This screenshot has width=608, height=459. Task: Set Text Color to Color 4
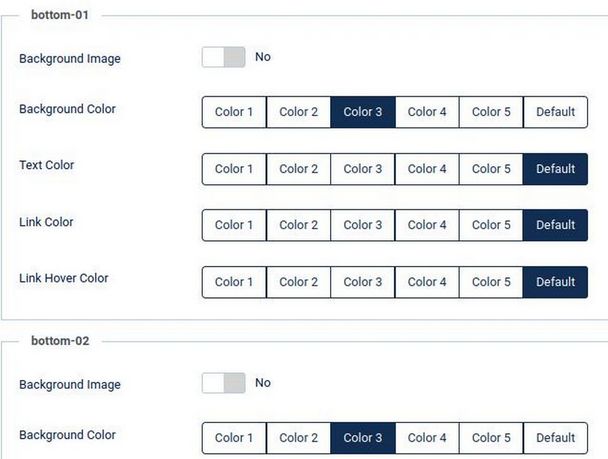click(x=427, y=169)
